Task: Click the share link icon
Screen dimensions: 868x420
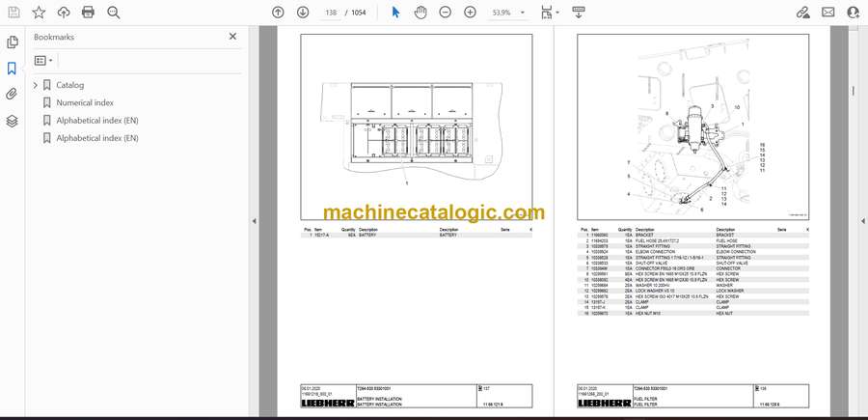Action: tap(802, 13)
